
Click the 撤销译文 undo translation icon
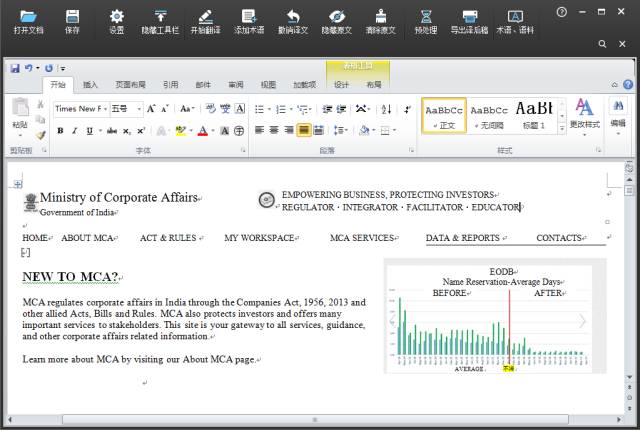(x=293, y=17)
